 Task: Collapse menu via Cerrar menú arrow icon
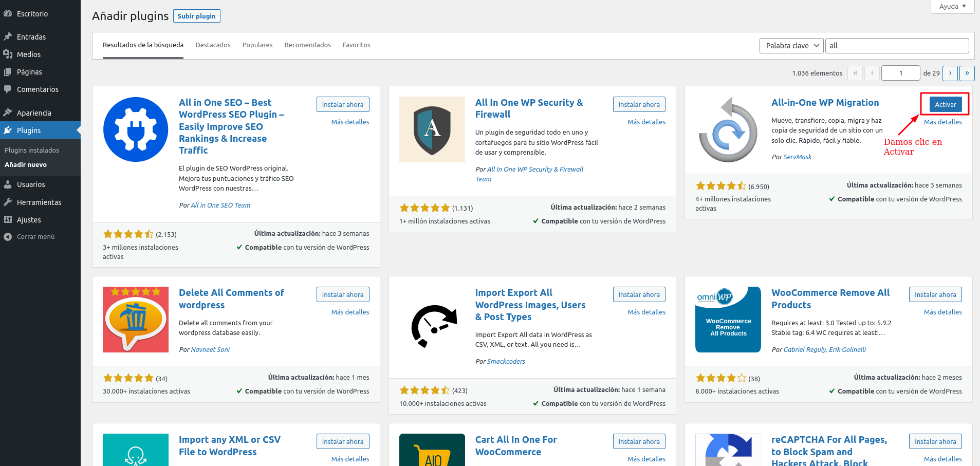pyautogui.click(x=8, y=237)
